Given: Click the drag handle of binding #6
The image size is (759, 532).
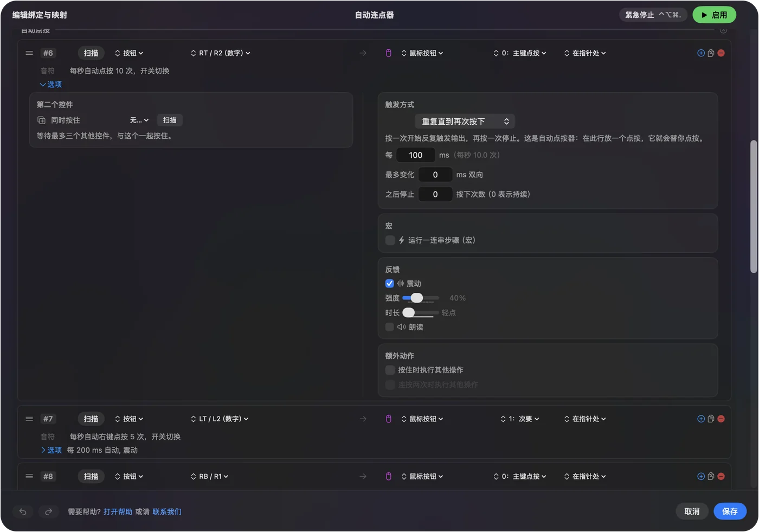Looking at the screenshot, I should click(29, 53).
